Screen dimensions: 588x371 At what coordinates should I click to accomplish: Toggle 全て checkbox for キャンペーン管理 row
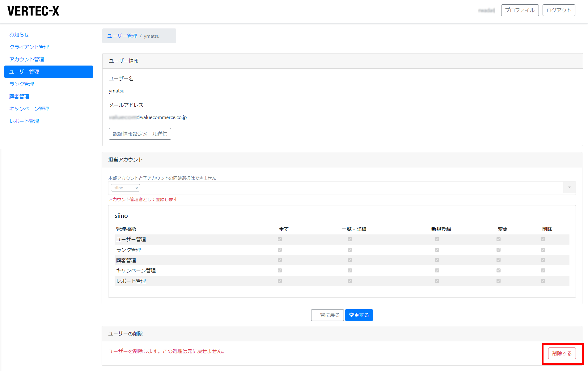tap(280, 270)
